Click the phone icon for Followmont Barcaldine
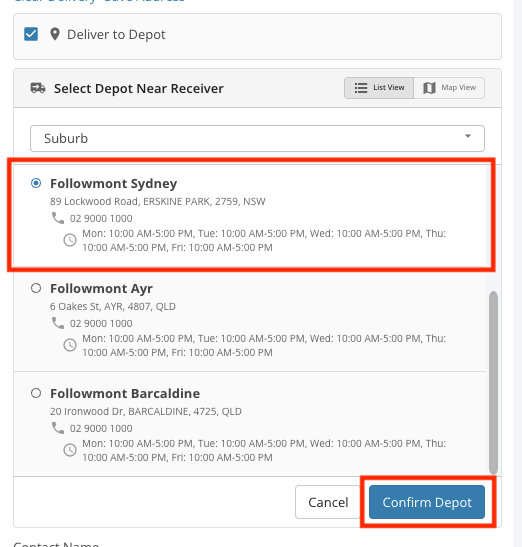The height and width of the screenshot is (547, 522). [x=58, y=428]
